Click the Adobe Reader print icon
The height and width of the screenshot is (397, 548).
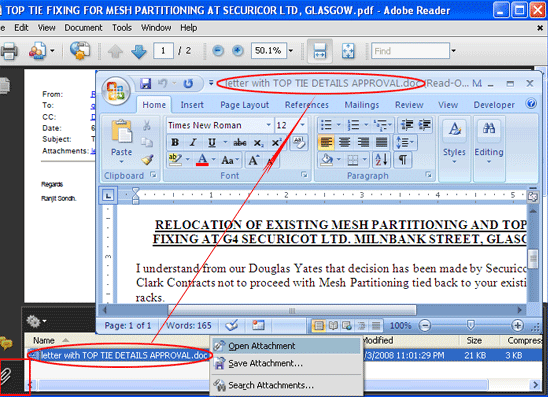tap(8, 51)
